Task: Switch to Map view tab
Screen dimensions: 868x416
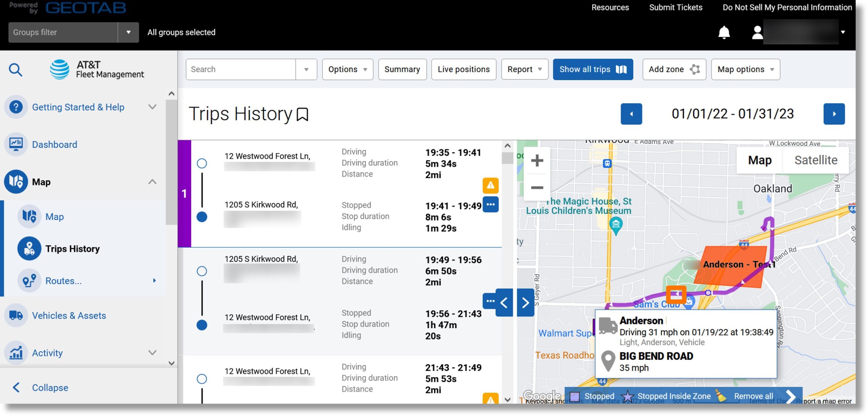Action: [760, 160]
